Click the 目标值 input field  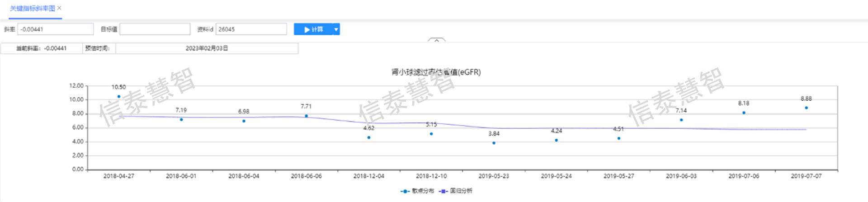click(155, 29)
